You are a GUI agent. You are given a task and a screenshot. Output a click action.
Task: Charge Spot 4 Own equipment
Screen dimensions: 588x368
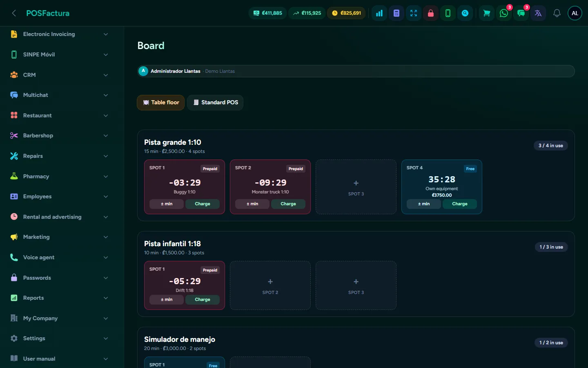click(x=460, y=204)
